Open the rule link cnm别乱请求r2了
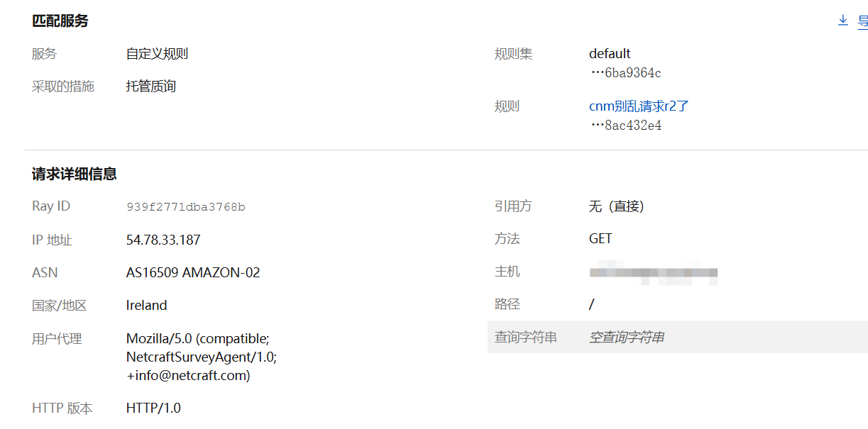The height and width of the screenshot is (429, 868). [639, 106]
